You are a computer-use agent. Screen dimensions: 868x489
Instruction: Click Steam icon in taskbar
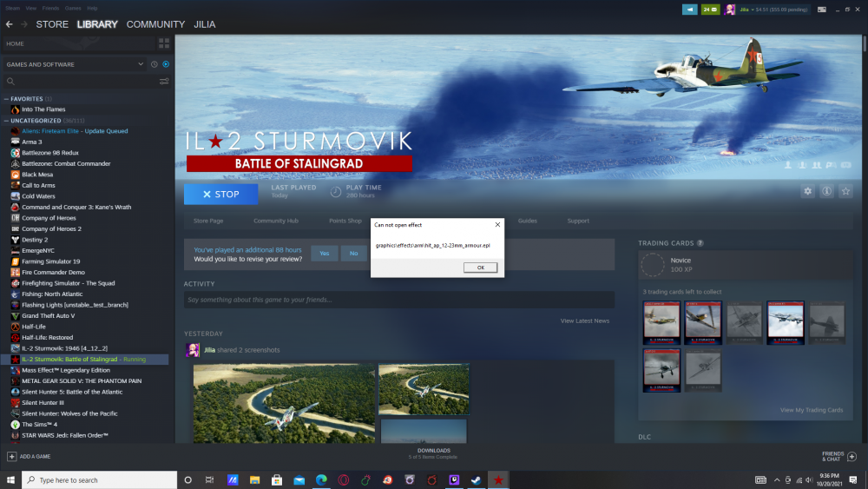pyautogui.click(x=476, y=479)
